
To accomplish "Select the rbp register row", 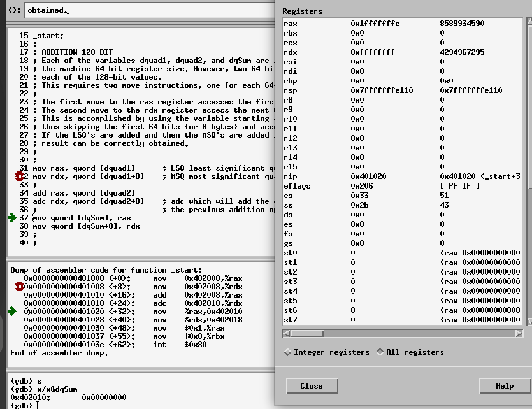I will pyautogui.click(x=403, y=81).
